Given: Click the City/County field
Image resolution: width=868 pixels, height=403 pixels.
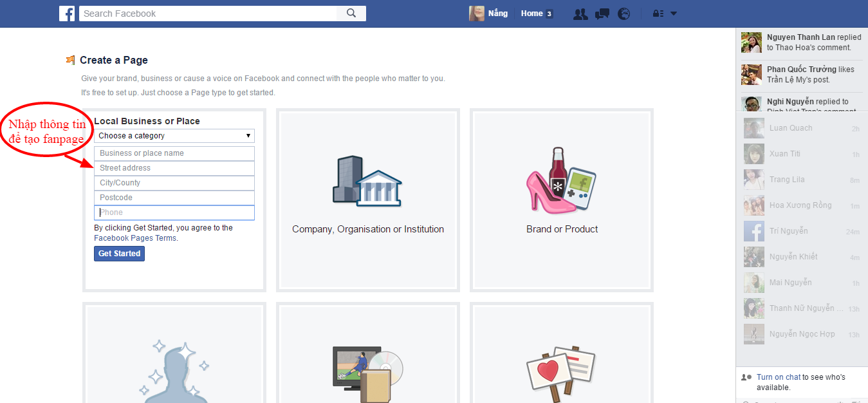Looking at the screenshot, I should pyautogui.click(x=174, y=183).
